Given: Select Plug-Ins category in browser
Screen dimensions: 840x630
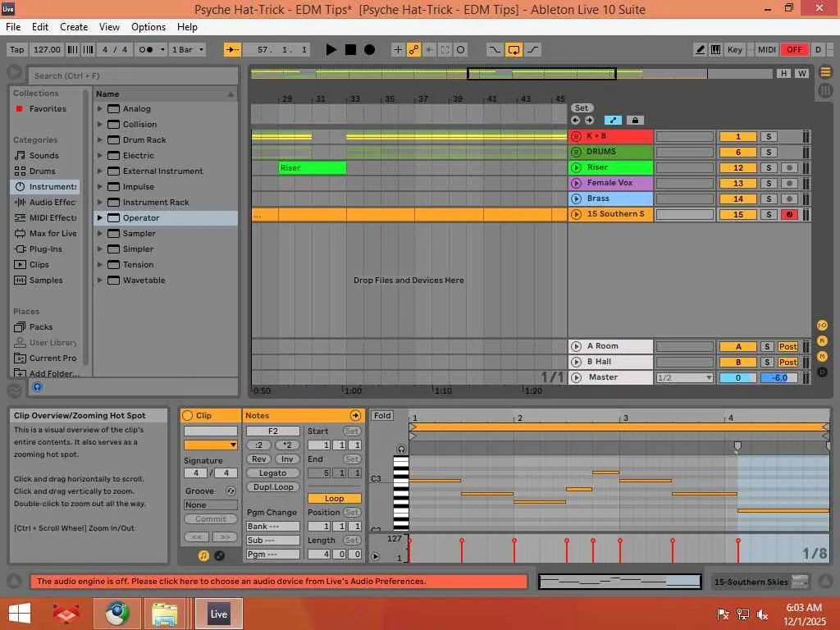Looking at the screenshot, I should pyautogui.click(x=46, y=249).
